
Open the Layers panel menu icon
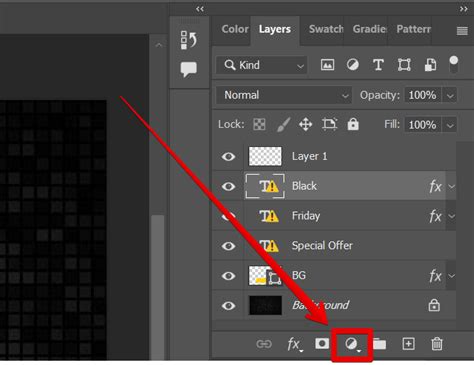(x=462, y=31)
